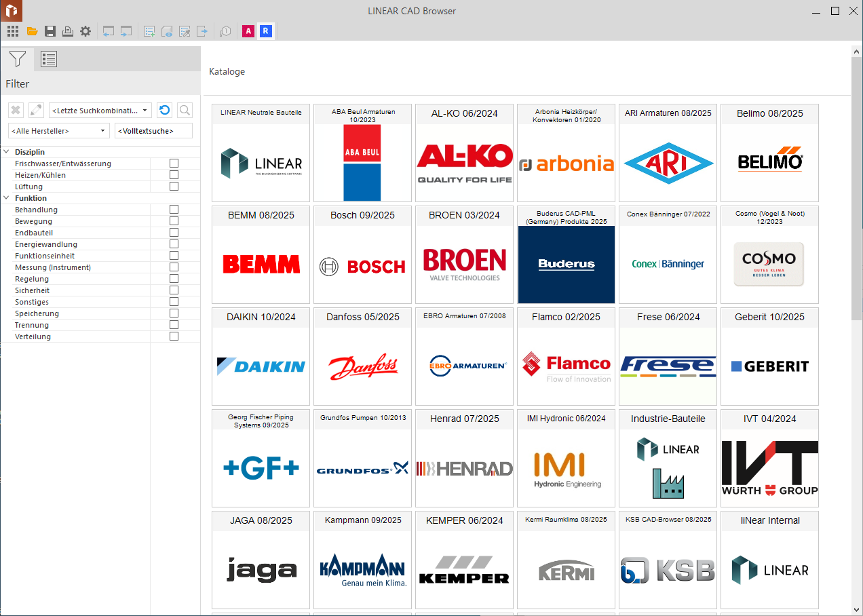The width and height of the screenshot is (863, 616).
Task: Click the print toolbar icon
Action: click(x=68, y=31)
